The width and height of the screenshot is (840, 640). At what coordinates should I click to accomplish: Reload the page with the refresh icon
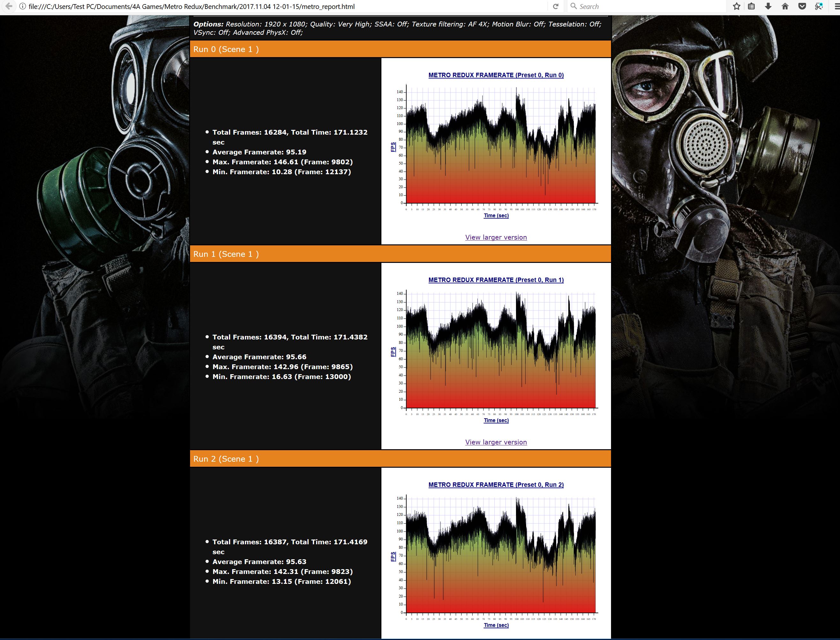tap(556, 6)
